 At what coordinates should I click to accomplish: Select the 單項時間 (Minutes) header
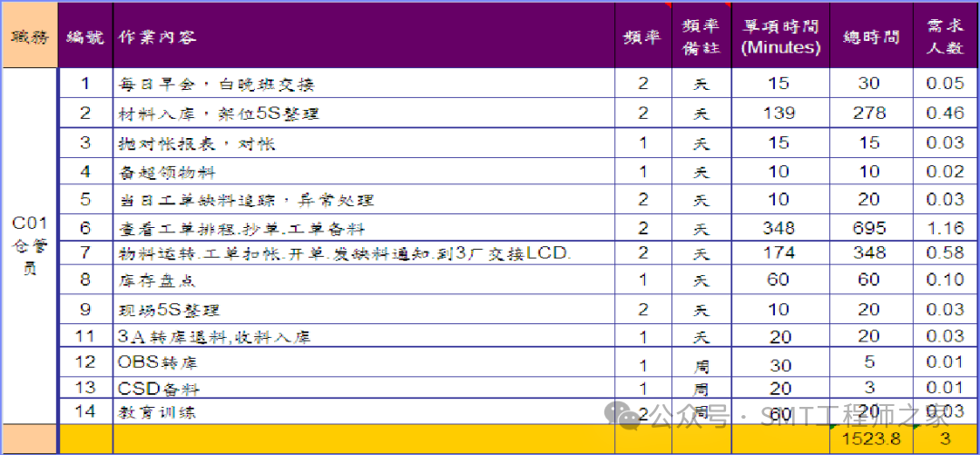point(779,37)
